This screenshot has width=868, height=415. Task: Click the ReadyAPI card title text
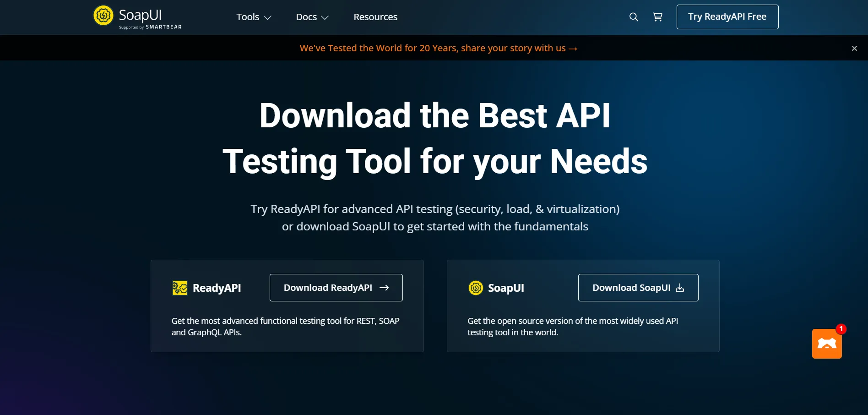click(217, 288)
